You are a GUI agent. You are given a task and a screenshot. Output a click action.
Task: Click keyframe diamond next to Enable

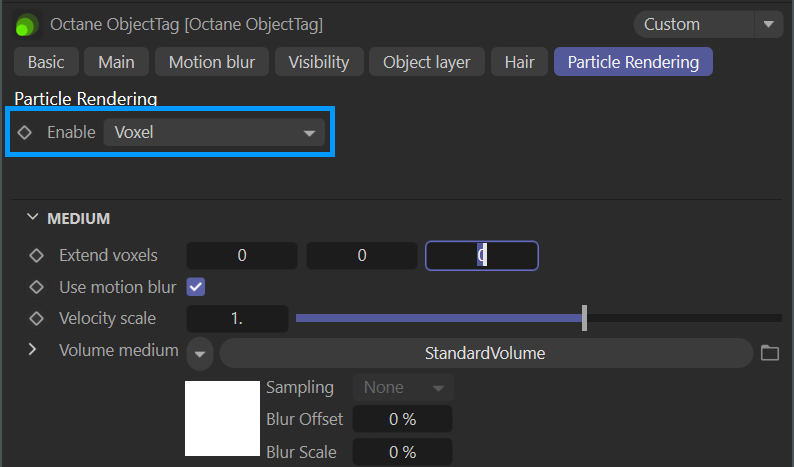coord(24,132)
